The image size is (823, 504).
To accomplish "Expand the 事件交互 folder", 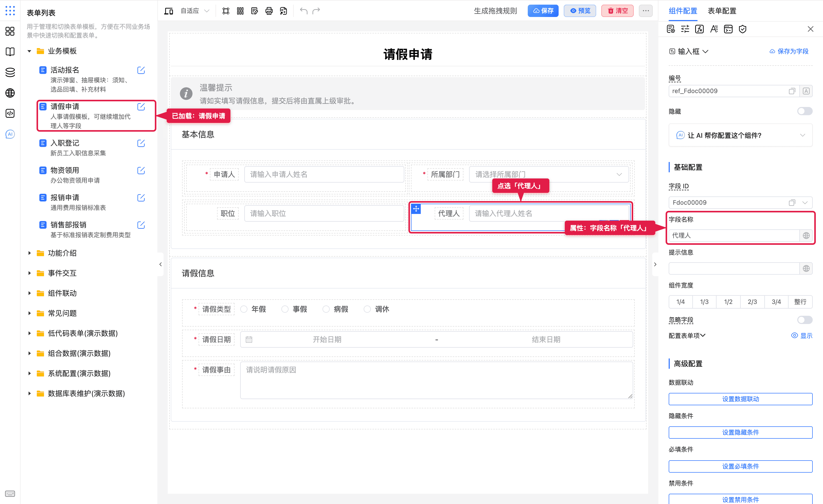I will click(x=29, y=273).
